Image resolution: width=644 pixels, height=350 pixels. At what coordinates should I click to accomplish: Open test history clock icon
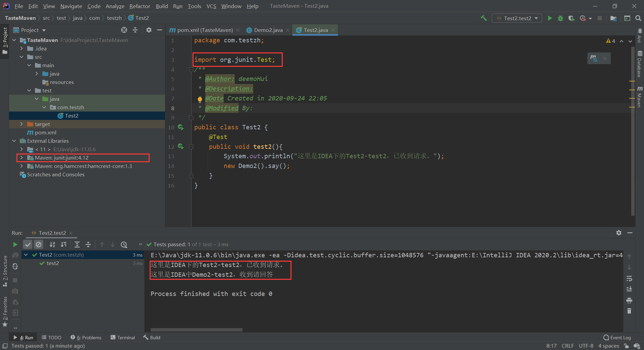(124, 245)
